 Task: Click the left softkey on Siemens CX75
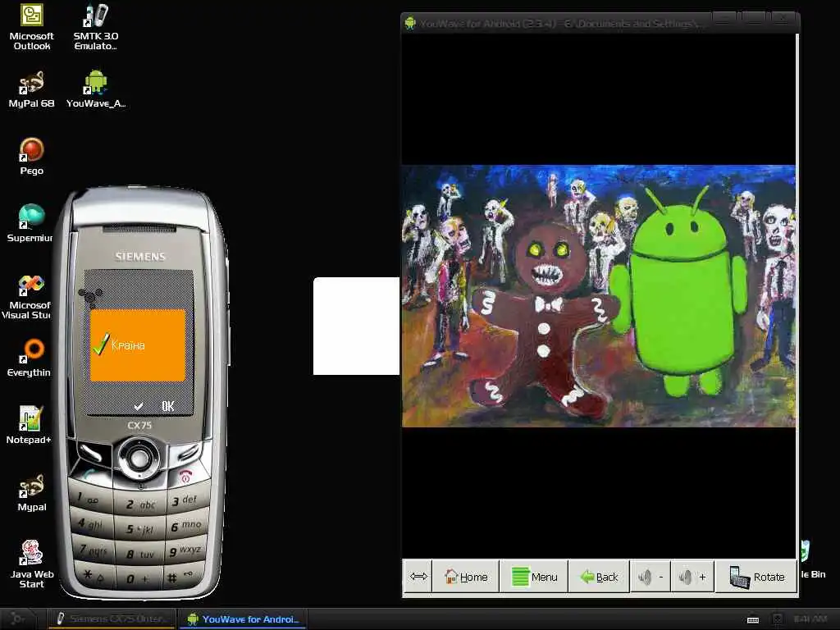point(92,453)
